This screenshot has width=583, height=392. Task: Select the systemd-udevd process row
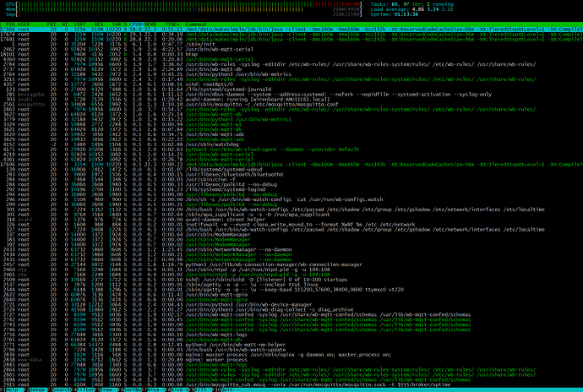click(291, 170)
